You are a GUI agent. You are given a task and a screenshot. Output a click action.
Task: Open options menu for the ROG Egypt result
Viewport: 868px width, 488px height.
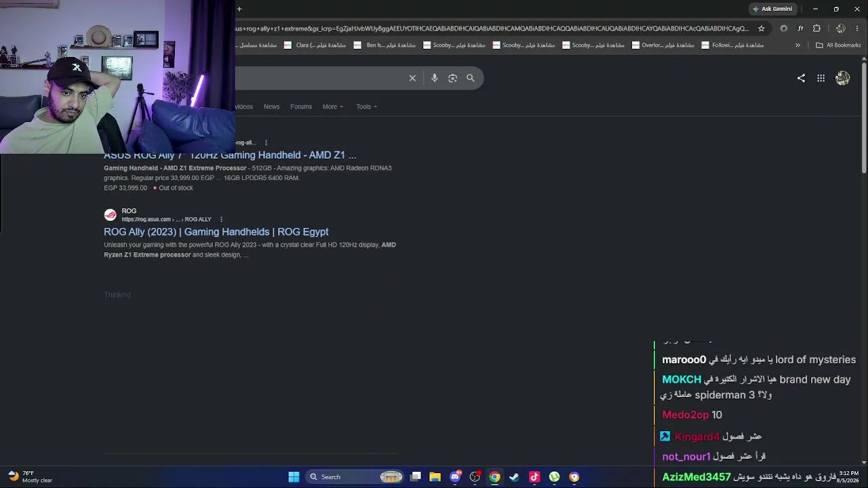(x=221, y=220)
